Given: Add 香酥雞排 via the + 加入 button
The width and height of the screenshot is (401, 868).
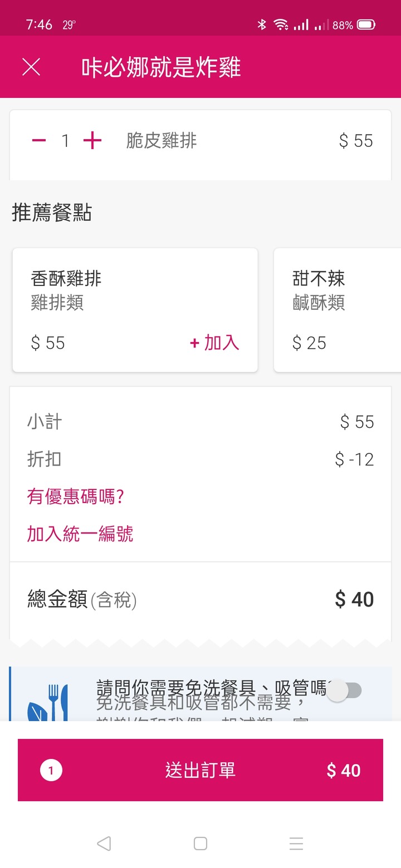Looking at the screenshot, I should tap(214, 343).
